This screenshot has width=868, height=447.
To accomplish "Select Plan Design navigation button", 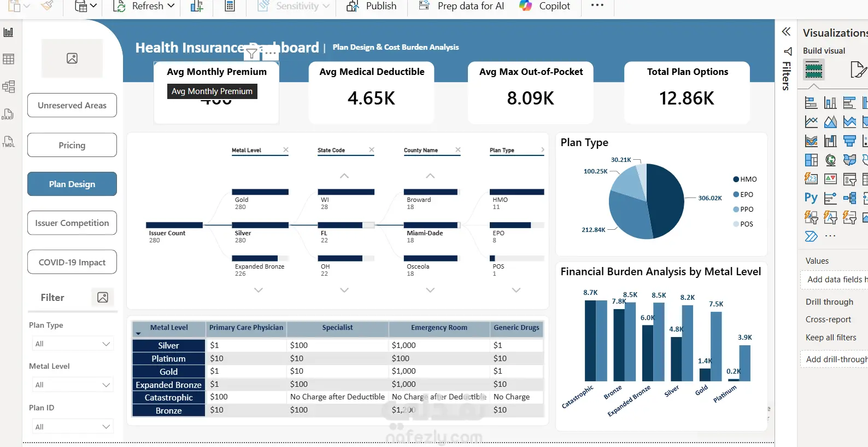I will coord(72,184).
